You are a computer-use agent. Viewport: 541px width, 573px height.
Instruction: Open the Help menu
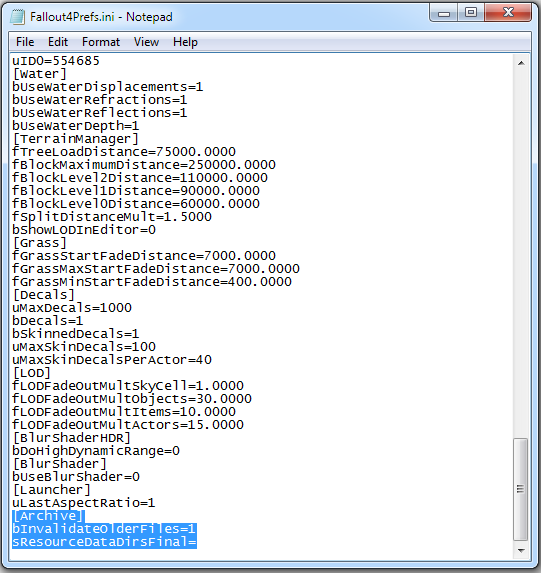click(185, 42)
